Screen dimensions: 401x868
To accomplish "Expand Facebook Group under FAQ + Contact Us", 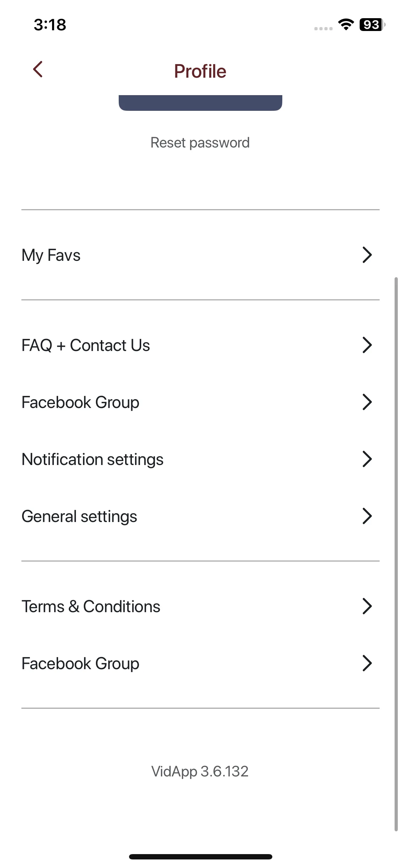I will click(367, 402).
